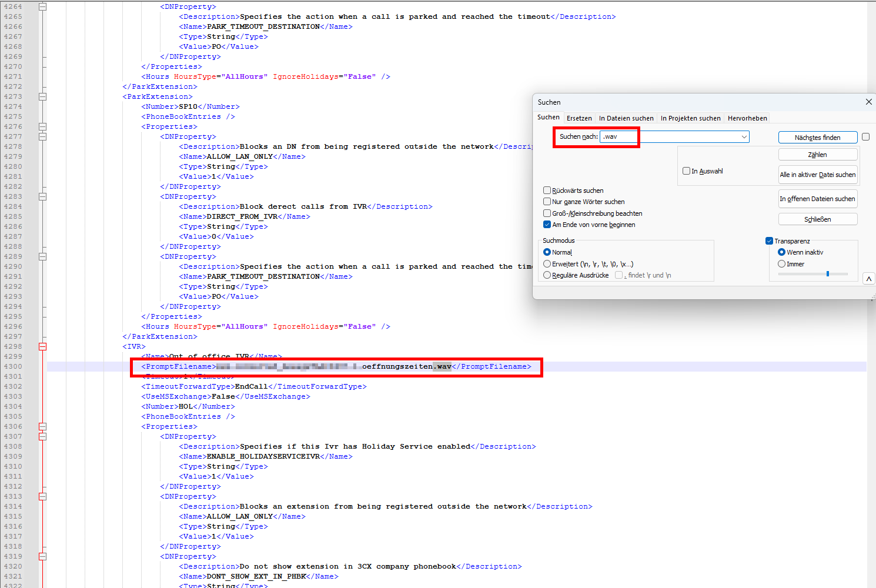The width and height of the screenshot is (876, 588).
Task: Switch to the Ersetzen tab
Action: pos(579,118)
